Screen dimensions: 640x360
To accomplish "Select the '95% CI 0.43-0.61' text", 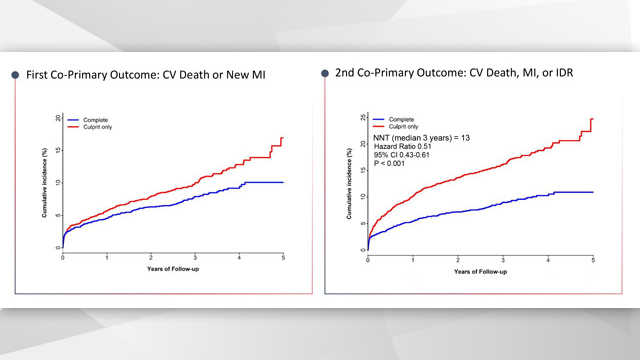I will [402, 155].
